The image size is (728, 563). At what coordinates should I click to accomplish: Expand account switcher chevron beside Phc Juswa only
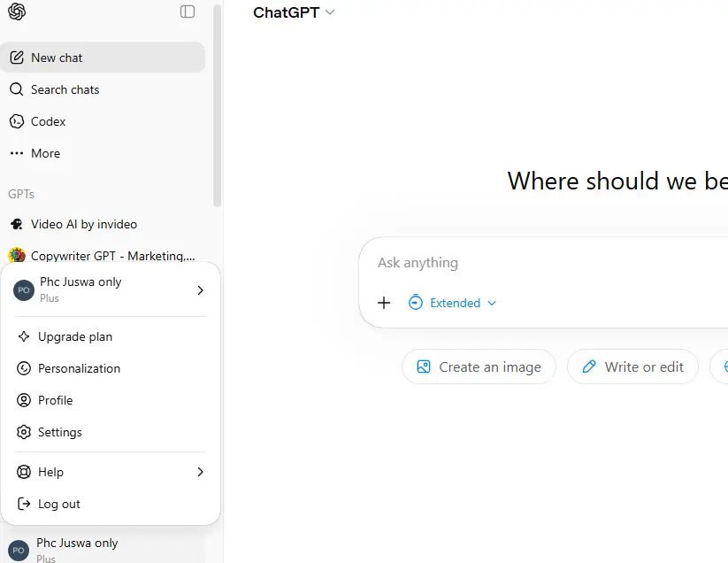click(x=200, y=290)
